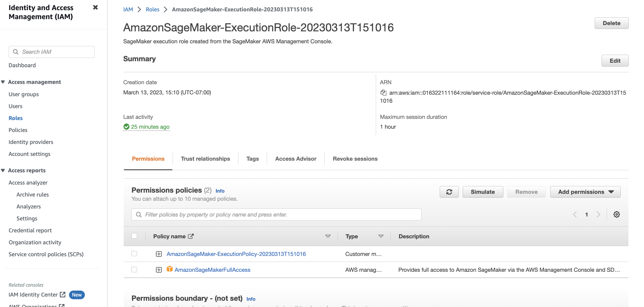Go to Roles in the breadcrumb
The height and width of the screenshot is (307, 644).
point(152,9)
